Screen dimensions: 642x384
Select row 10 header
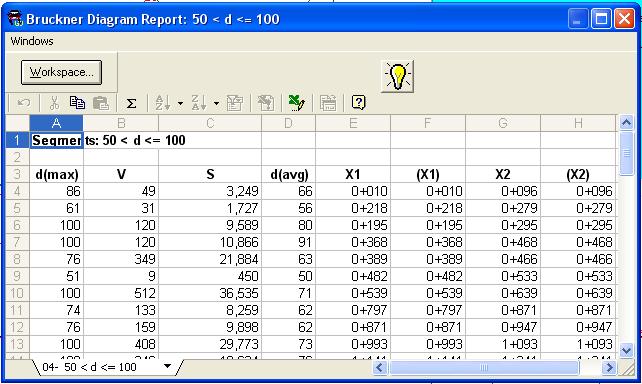click(17, 293)
